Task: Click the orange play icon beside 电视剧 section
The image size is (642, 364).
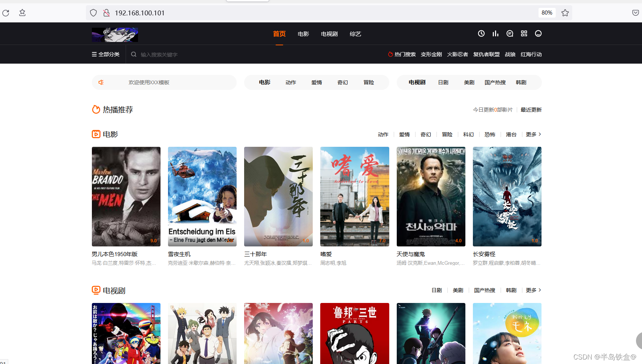Action: [96, 290]
